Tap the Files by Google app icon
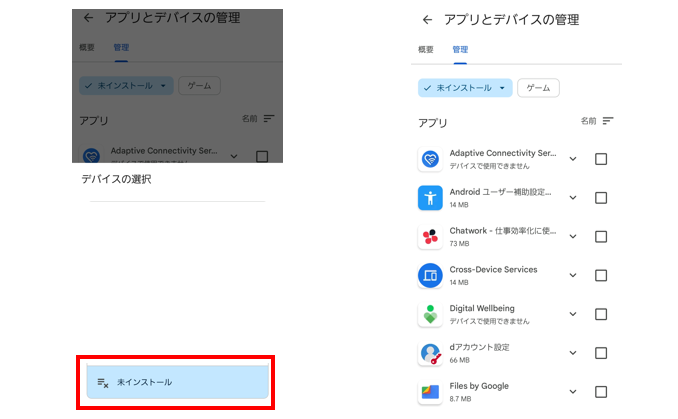Screen dimensions: 678x419 tap(430, 391)
